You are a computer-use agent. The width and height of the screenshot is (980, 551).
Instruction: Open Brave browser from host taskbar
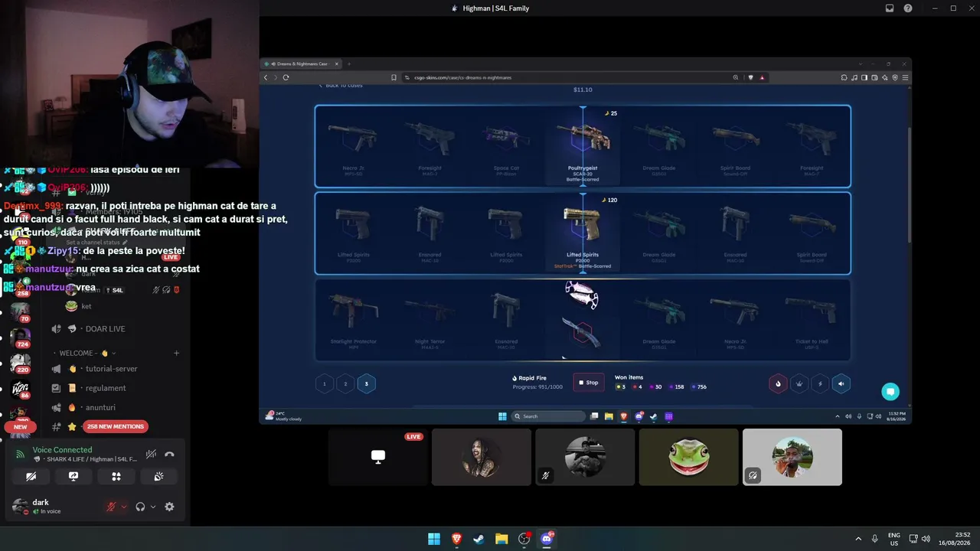pyautogui.click(x=457, y=539)
